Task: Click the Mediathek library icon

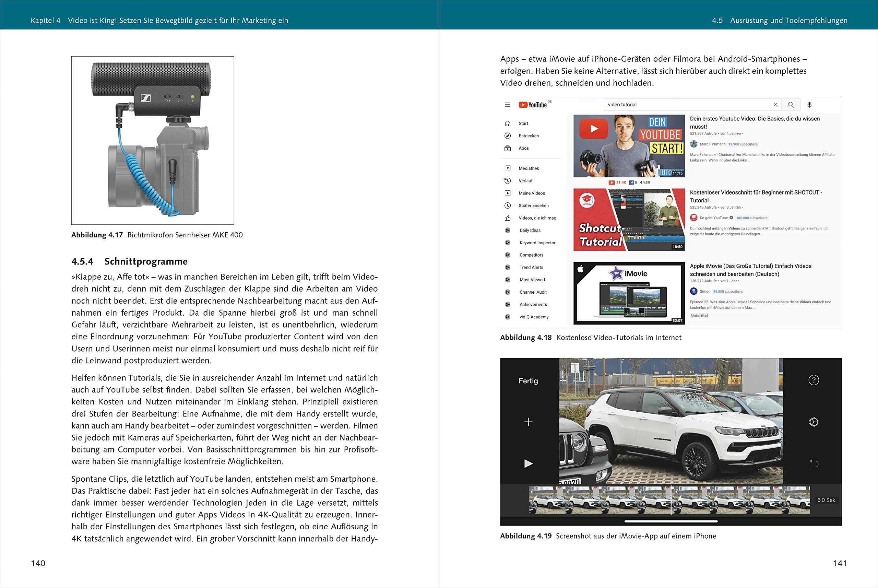Action: (508, 168)
